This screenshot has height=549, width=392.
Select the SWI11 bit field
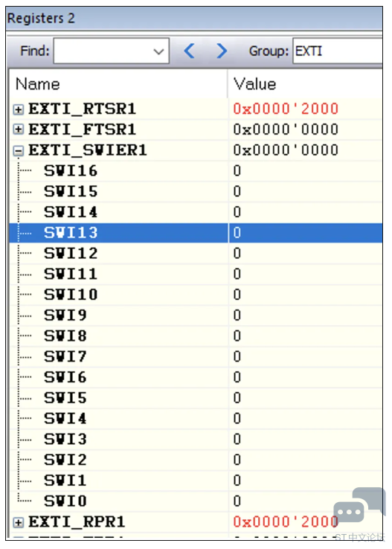pos(71,274)
